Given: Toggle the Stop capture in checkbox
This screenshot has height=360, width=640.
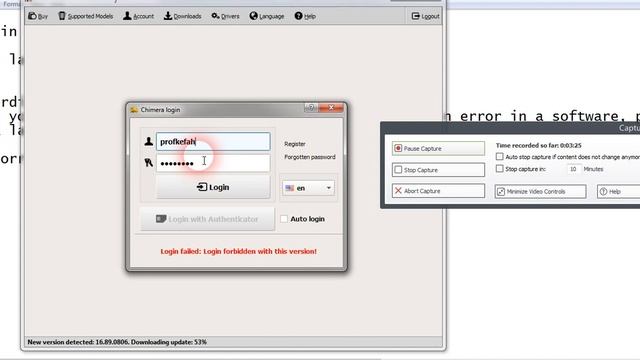Looking at the screenshot, I should 500,169.
